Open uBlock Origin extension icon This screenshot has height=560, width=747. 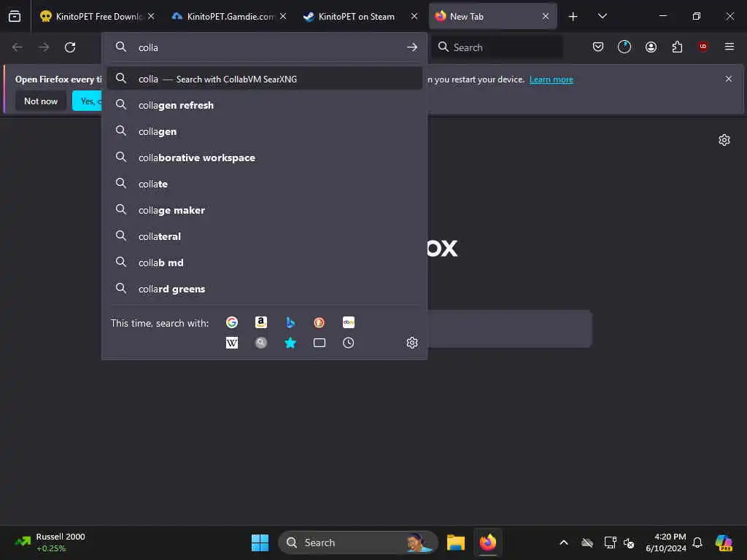click(703, 47)
